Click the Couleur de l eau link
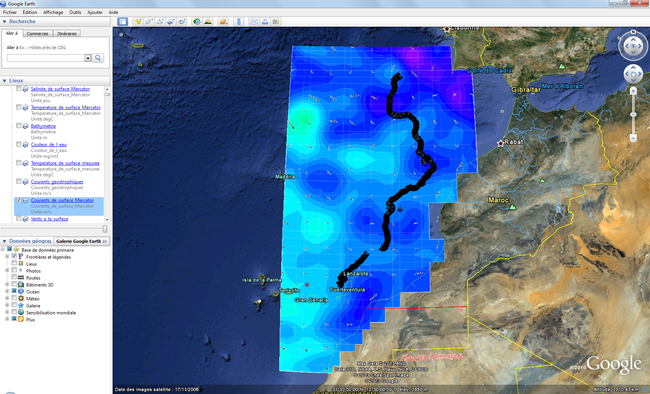Screen dimensions: 650x394 (x=49, y=144)
